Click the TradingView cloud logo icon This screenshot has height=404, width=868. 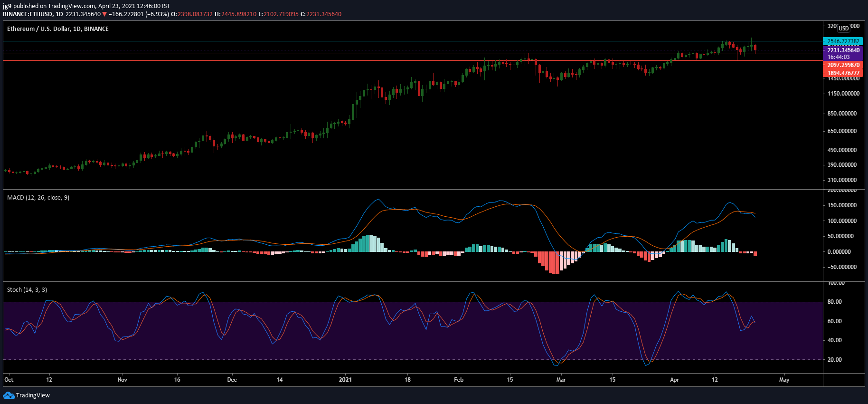coord(9,395)
